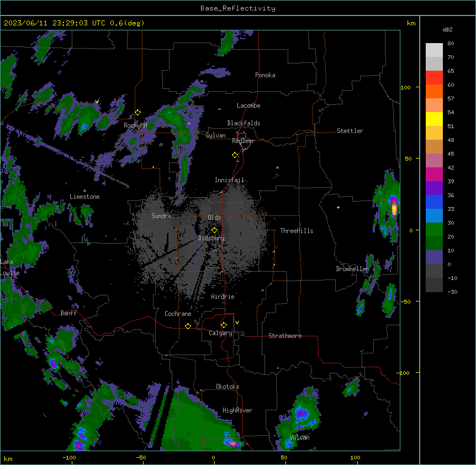Click the Lacombe city label
This screenshot has height=465, width=476.
[x=248, y=105]
